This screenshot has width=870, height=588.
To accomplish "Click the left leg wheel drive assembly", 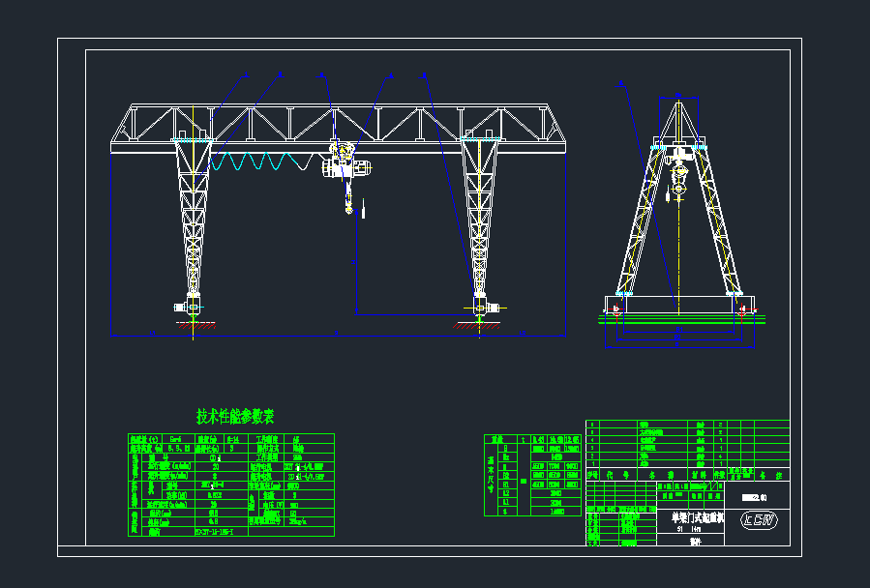I will [192, 307].
